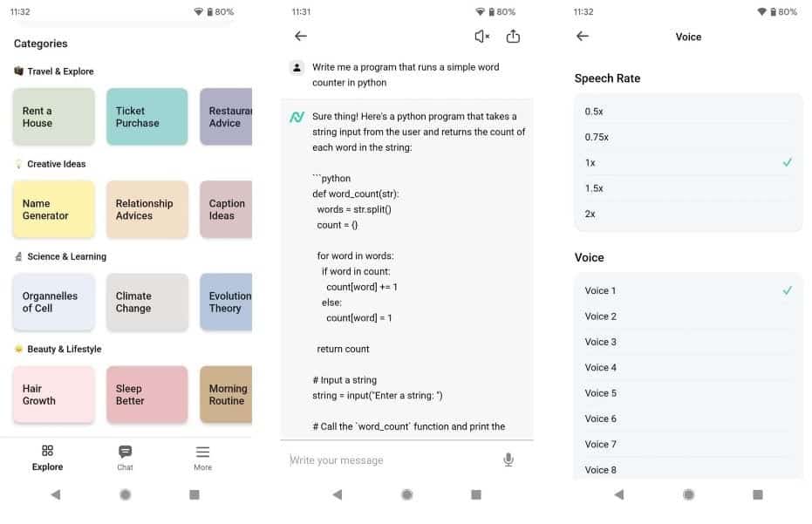Tap the Name Generator card
Screen dimensions: 812x524
[x=53, y=209]
